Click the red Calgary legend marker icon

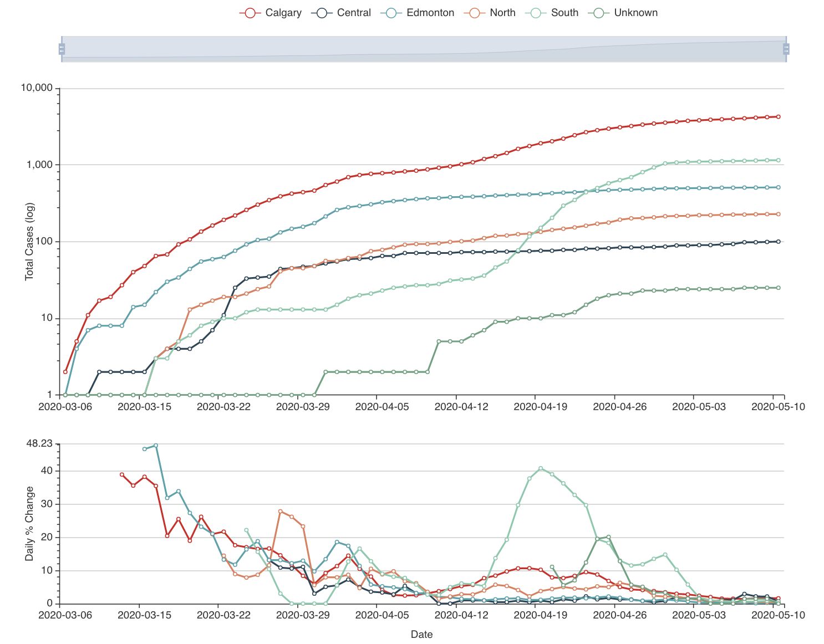pyautogui.click(x=250, y=13)
